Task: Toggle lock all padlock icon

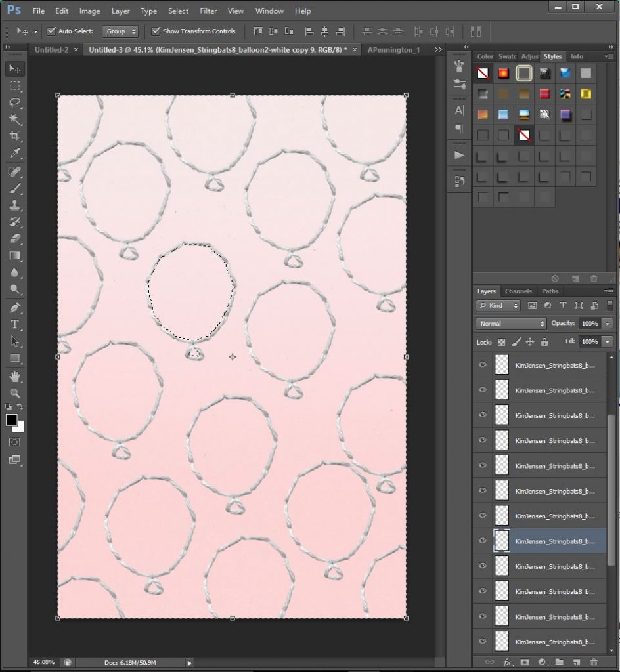Action: (x=544, y=342)
